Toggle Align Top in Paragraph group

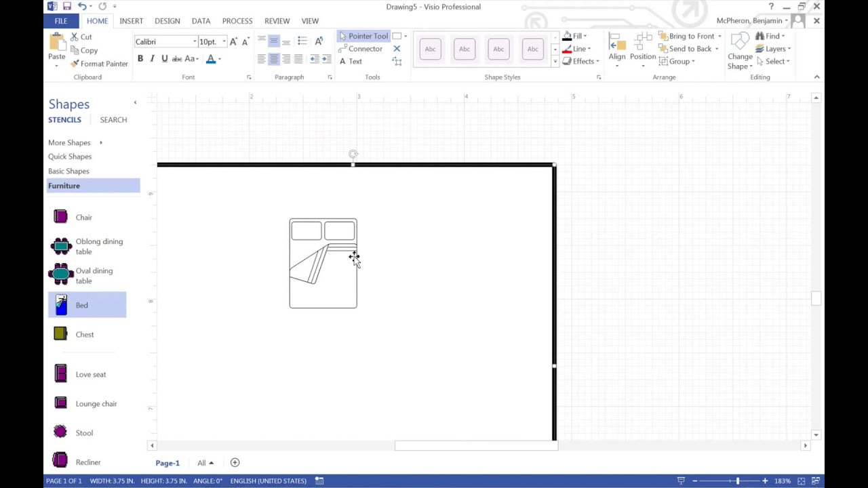point(262,41)
